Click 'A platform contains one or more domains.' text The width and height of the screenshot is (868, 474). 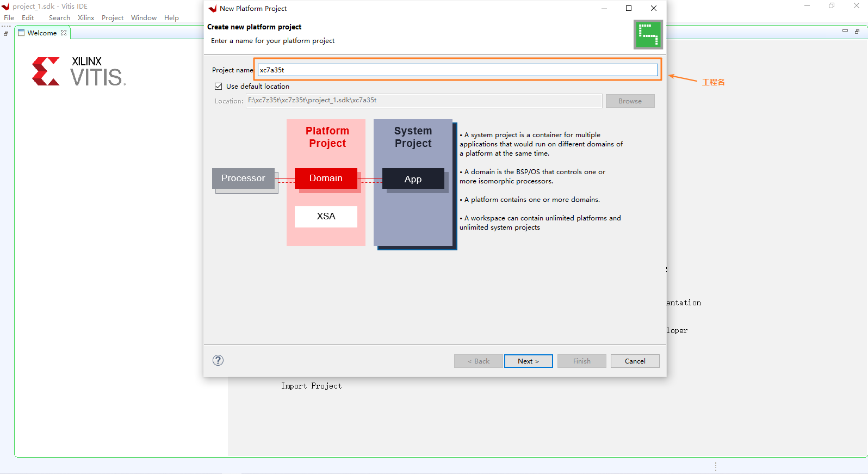530,200
